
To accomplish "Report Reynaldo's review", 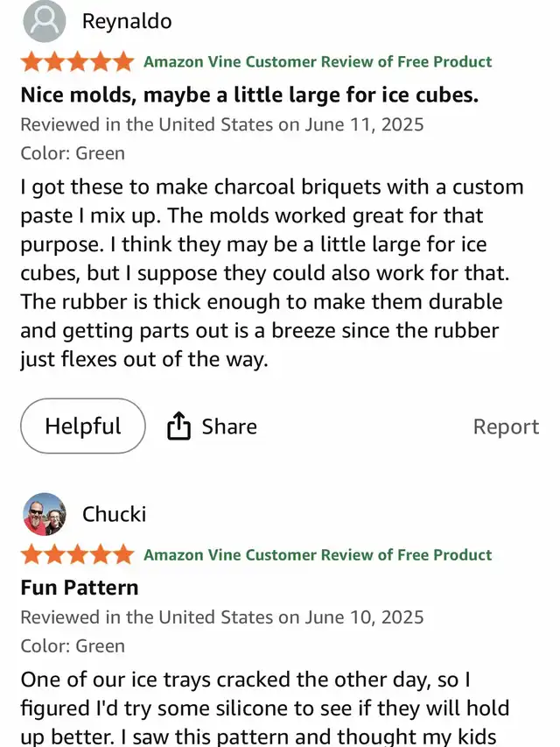I will click(x=506, y=426).
